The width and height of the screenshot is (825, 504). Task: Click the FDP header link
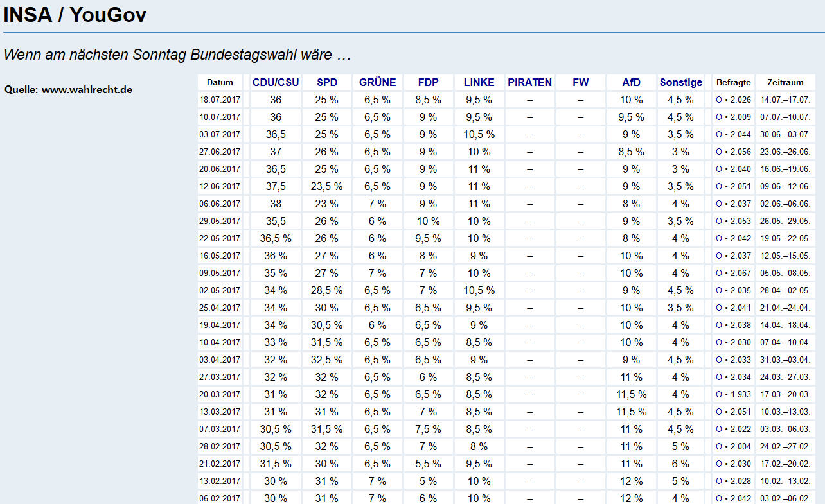point(428,82)
